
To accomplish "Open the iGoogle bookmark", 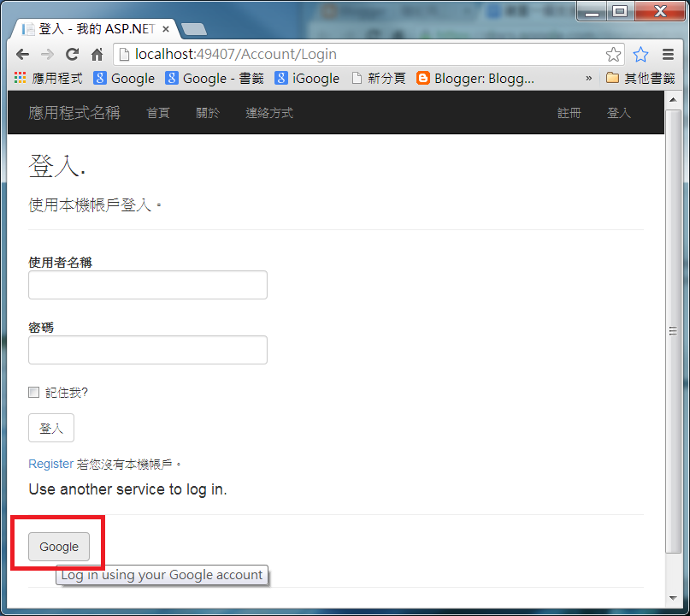I will click(307, 79).
